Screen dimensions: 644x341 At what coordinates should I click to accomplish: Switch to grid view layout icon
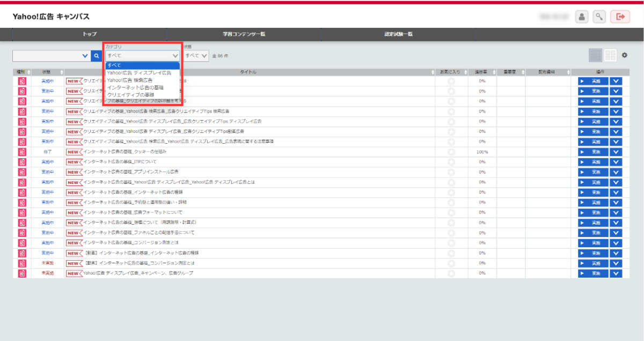click(x=610, y=55)
